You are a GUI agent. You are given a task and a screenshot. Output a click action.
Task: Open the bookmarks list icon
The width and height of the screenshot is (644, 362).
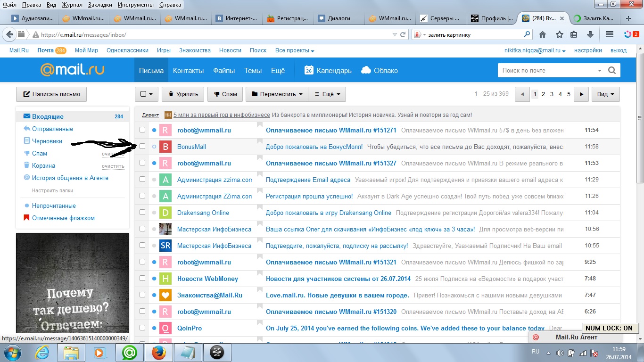[574, 34]
